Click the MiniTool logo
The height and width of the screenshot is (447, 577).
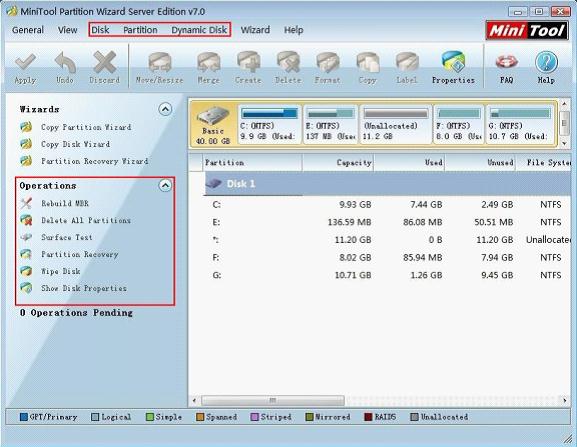click(x=527, y=30)
